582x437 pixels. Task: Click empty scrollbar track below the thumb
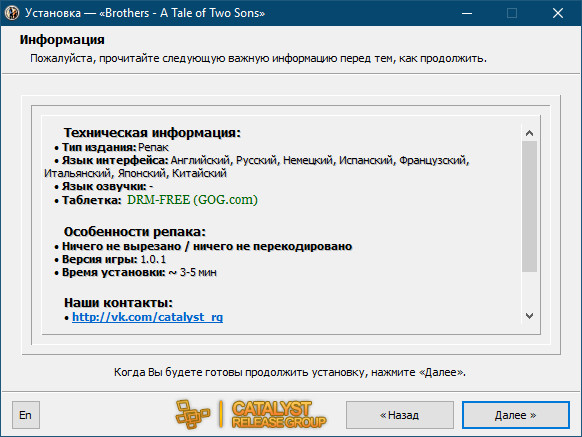point(529,290)
